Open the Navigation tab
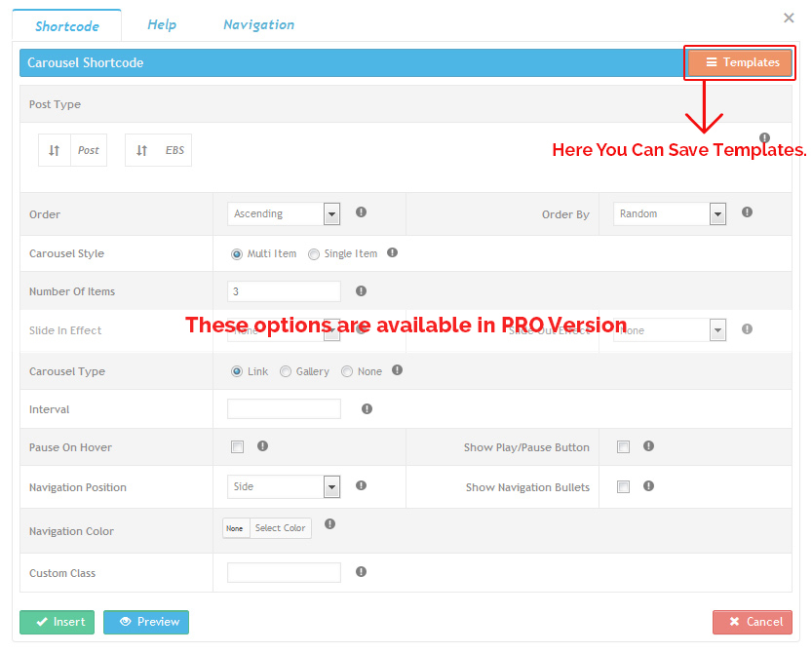Image resolution: width=812 pixels, height=653 pixels. (x=258, y=24)
